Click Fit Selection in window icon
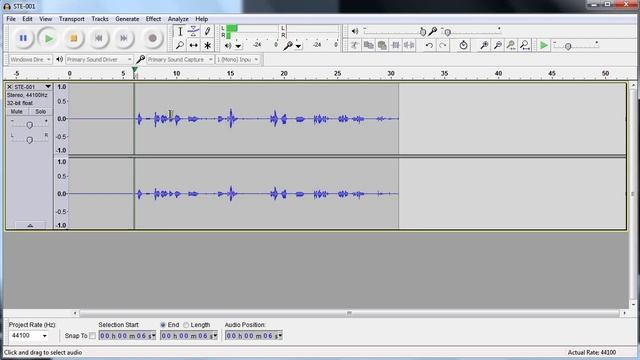The width and height of the screenshot is (640, 360). coord(511,45)
